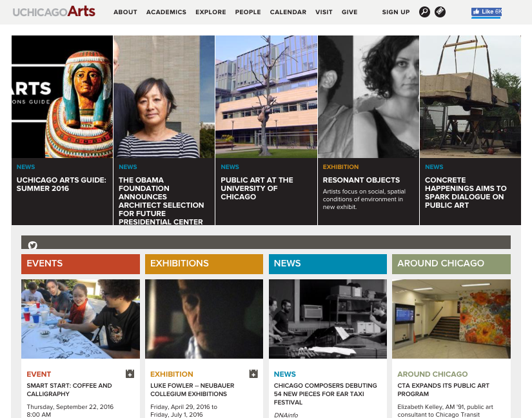Open the search magnifier icon
This screenshot has height=418, width=532.
(x=424, y=12)
